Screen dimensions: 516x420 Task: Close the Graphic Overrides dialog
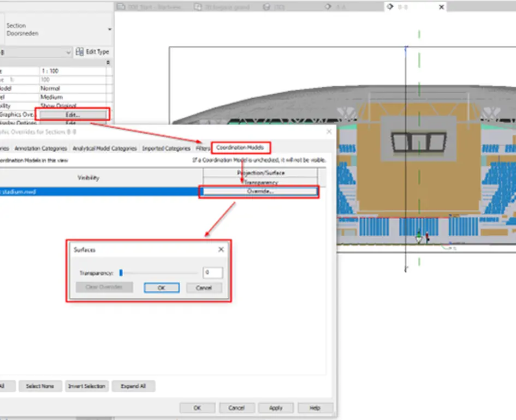(329, 131)
